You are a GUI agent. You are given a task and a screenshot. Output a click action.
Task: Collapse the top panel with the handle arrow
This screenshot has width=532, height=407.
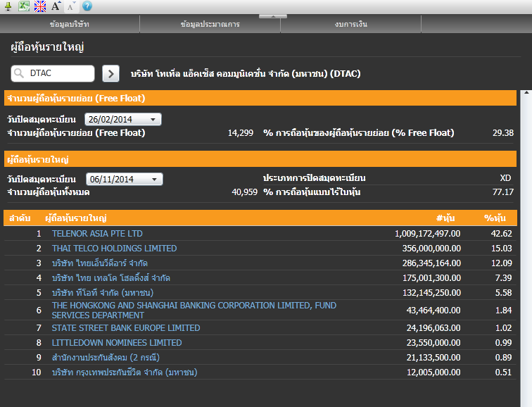tap(273, 16)
